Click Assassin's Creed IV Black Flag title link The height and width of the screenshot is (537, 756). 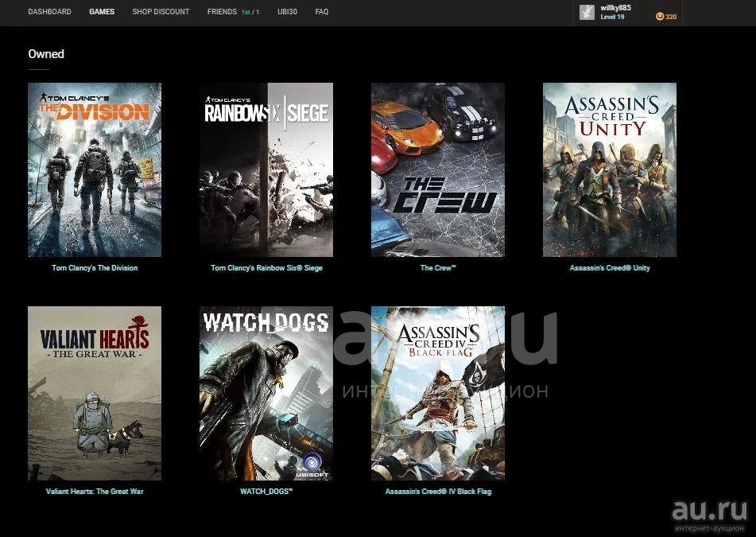pos(438,492)
